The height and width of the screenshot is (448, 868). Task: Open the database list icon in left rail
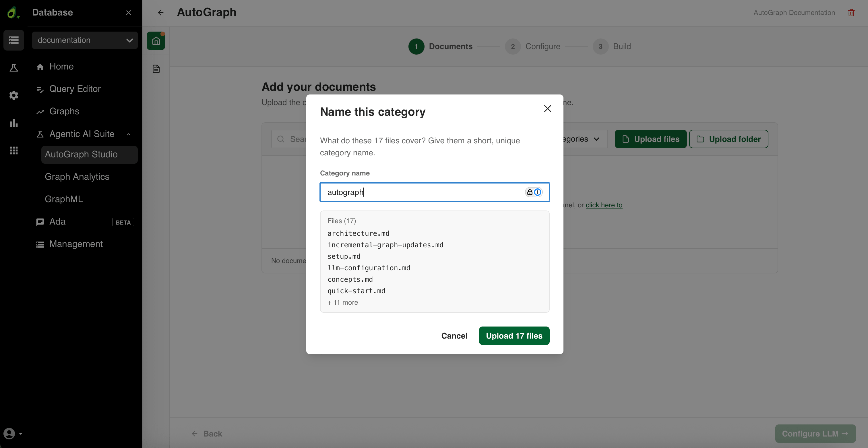click(x=14, y=40)
